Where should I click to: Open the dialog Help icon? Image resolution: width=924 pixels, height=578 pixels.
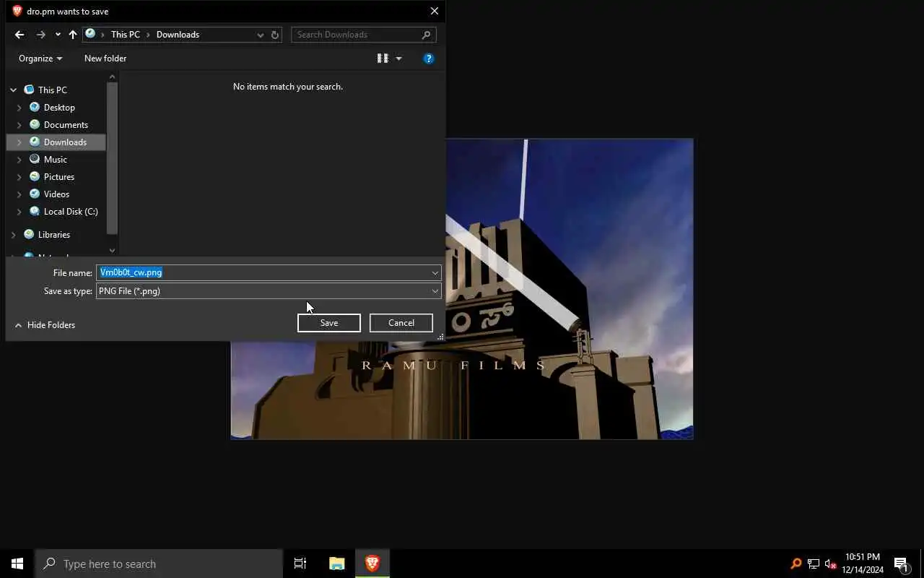[429, 59]
